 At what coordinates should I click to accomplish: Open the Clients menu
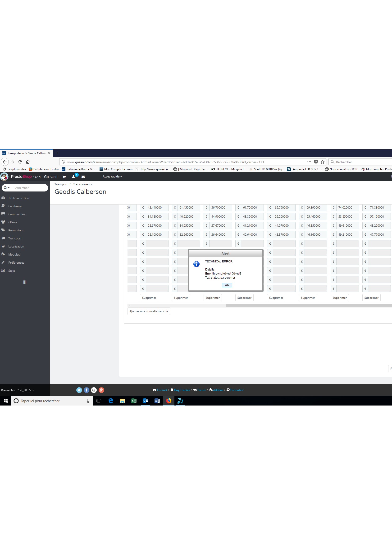click(x=13, y=222)
